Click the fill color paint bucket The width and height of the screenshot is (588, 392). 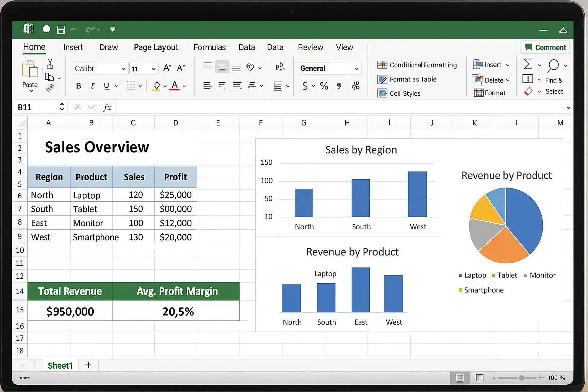coord(156,86)
